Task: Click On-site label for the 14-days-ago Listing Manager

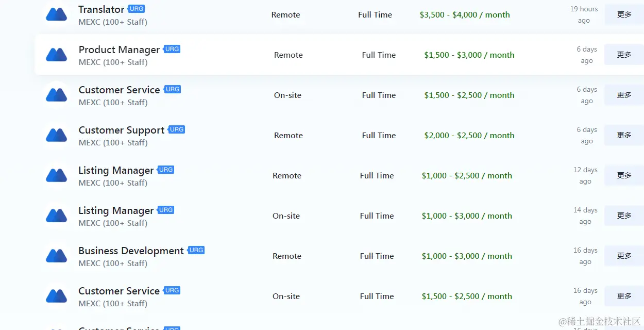Action: click(x=286, y=216)
